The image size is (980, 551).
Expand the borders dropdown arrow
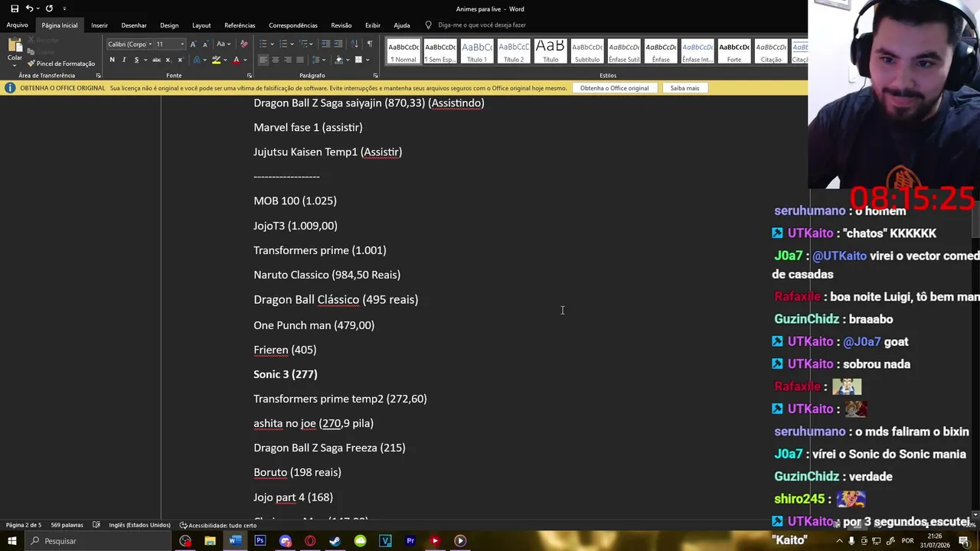(x=367, y=60)
